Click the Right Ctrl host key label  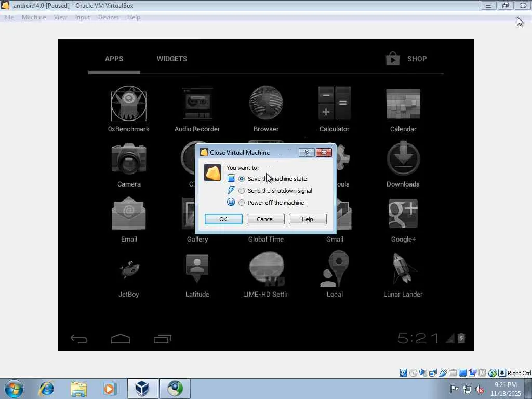pos(519,373)
